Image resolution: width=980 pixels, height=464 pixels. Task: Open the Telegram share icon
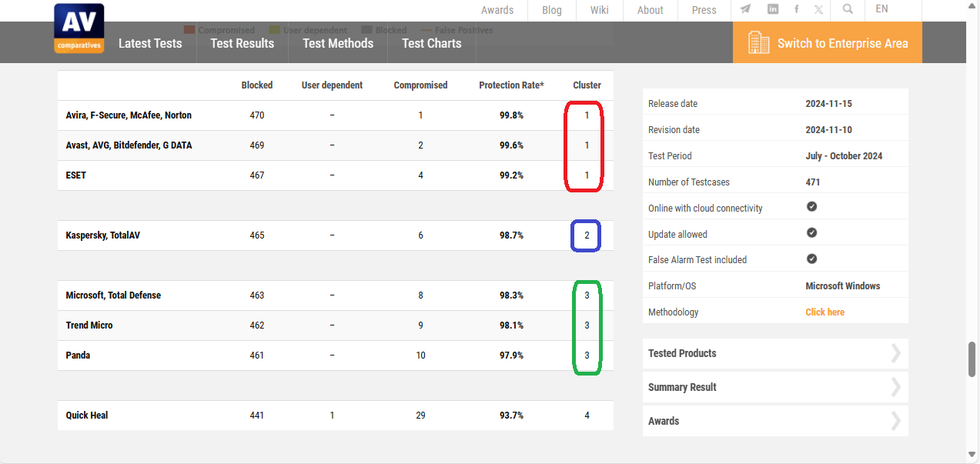pyautogui.click(x=745, y=9)
